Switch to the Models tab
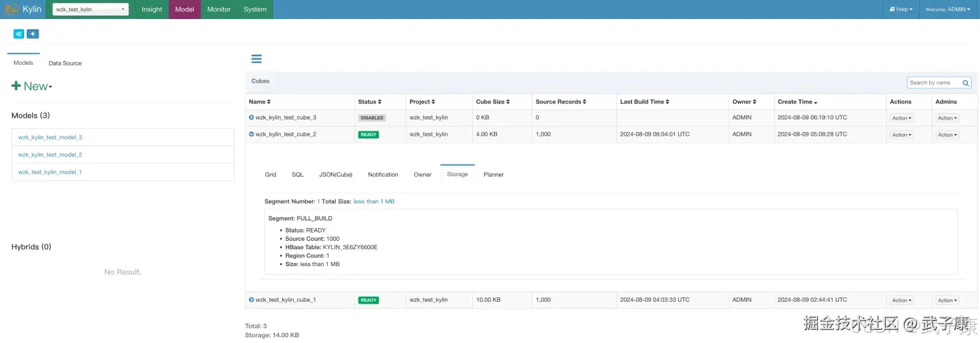 [24, 63]
